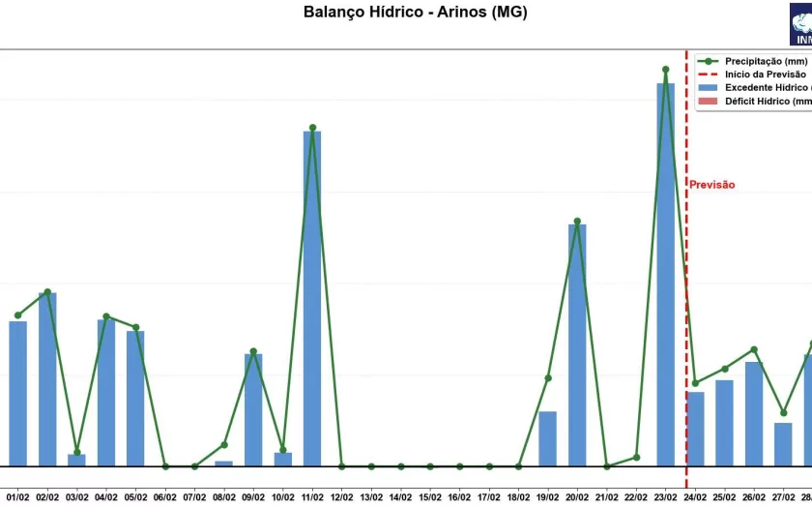Viewport: 812px width, 508px height.
Task: Click the Precipitação (mm) legend label
Action: point(766,61)
